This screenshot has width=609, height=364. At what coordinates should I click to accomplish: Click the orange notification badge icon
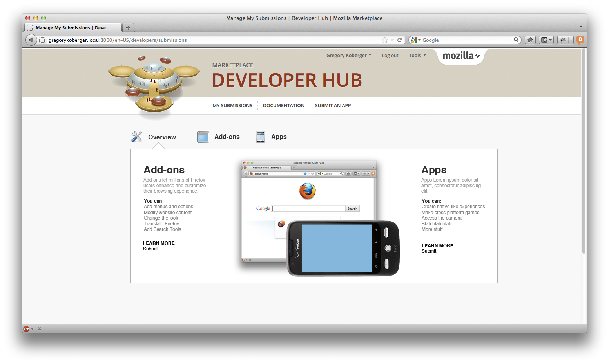pyautogui.click(x=580, y=40)
